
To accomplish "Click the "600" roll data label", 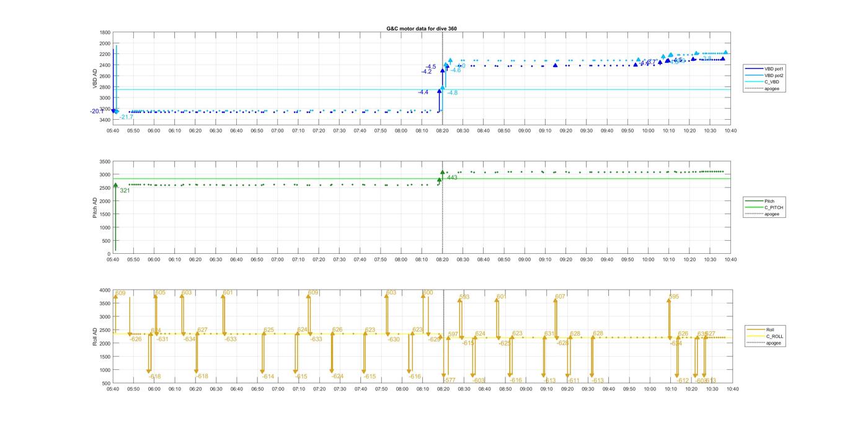I will click(428, 293).
